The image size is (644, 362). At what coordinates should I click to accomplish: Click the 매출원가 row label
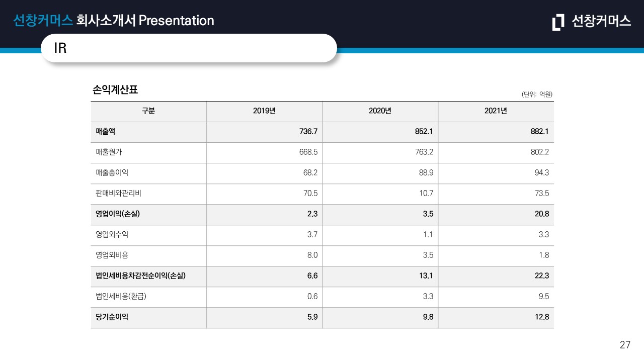point(109,152)
